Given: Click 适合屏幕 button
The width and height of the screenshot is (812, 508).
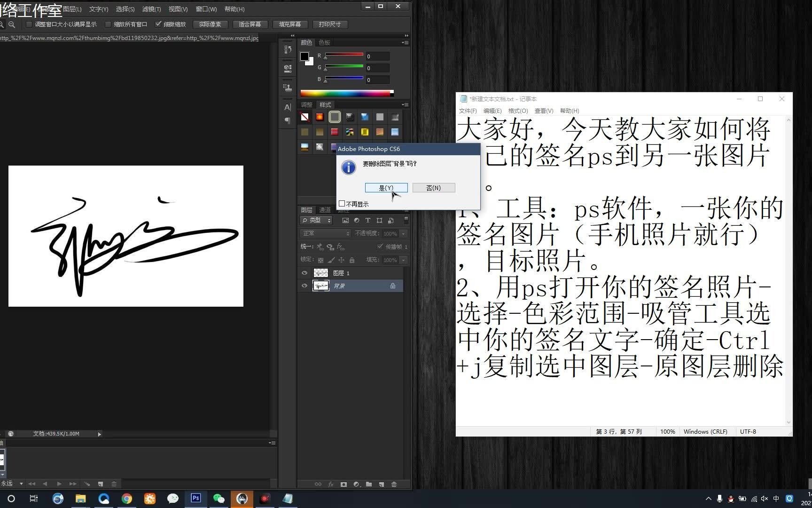Looking at the screenshot, I should click(250, 24).
